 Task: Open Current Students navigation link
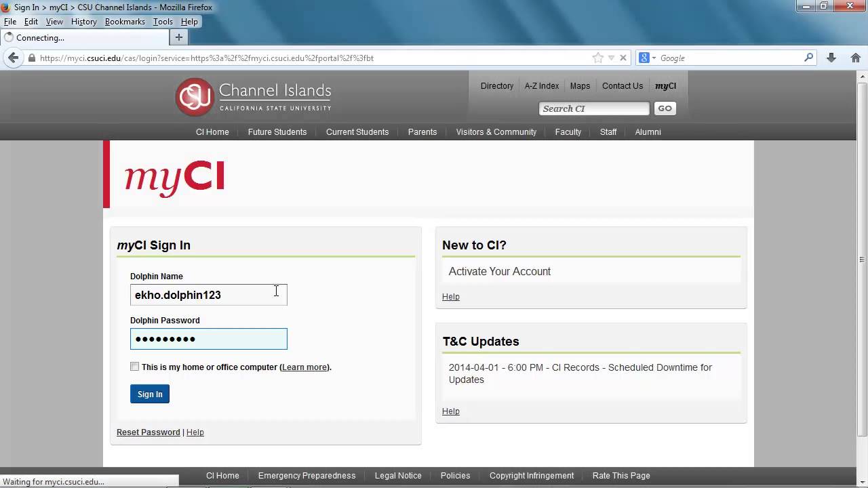click(x=357, y=132)
